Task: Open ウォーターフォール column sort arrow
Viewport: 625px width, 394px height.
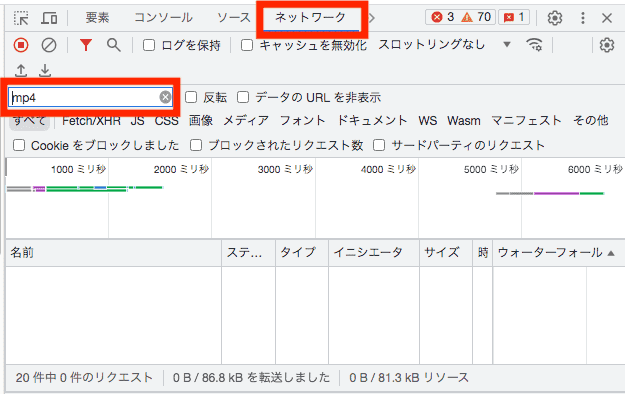Action: point(611,253)
